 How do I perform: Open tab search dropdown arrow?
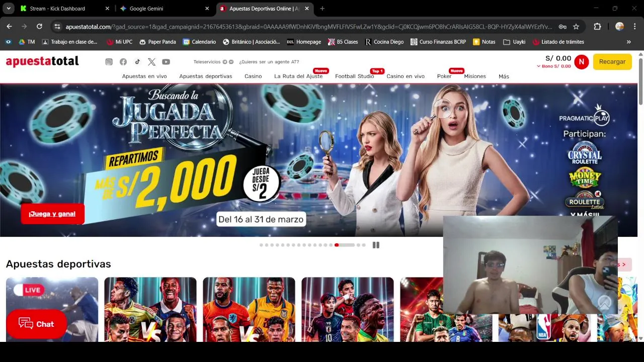pos(9,9)
